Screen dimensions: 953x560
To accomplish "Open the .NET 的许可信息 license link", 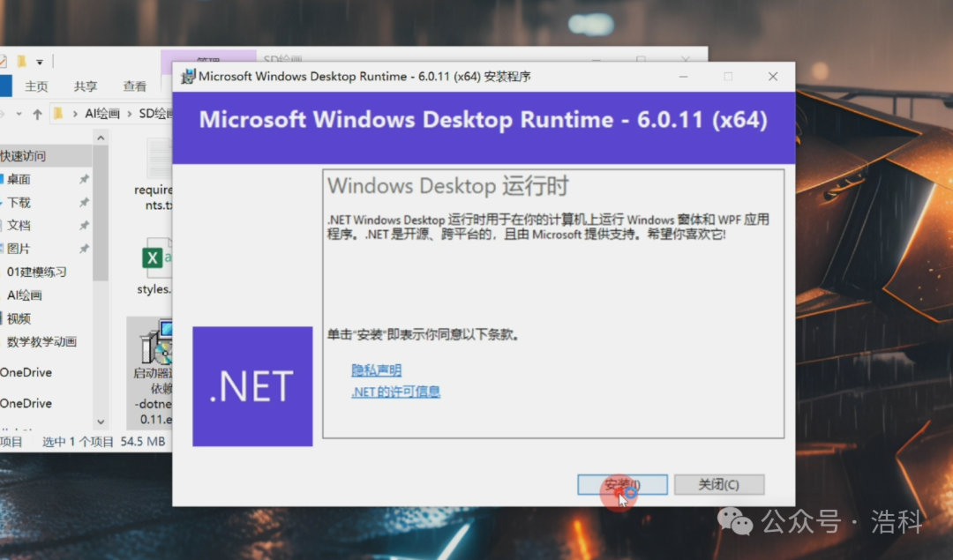I will pyautogui.click(x=395, y=392).
